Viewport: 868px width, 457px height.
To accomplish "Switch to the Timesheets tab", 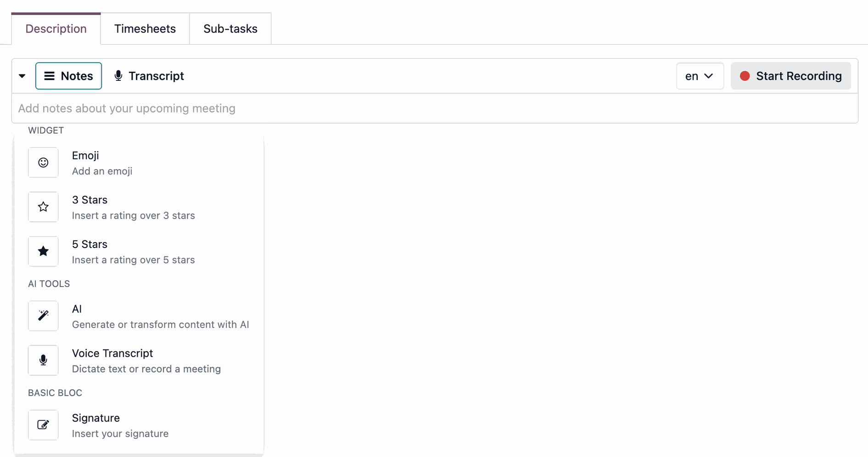I will pyautogui.click(x=145, y=28).
